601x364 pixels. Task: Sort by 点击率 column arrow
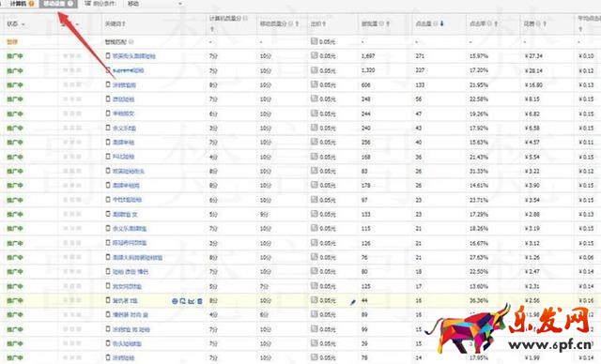(x=496, y=23)
